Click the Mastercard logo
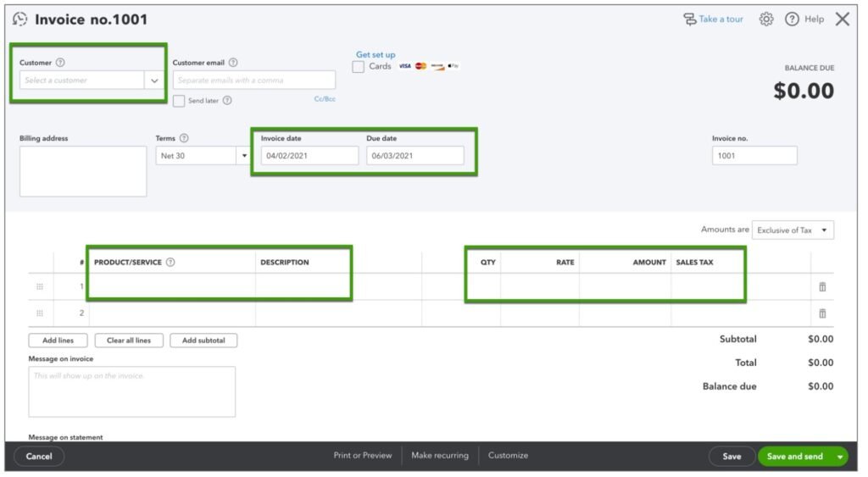 421,66
